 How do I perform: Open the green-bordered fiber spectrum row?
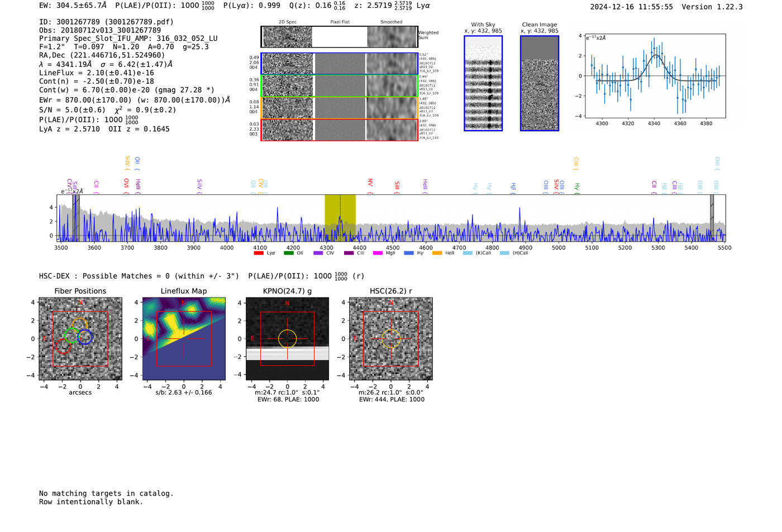(x=340, y=86)
